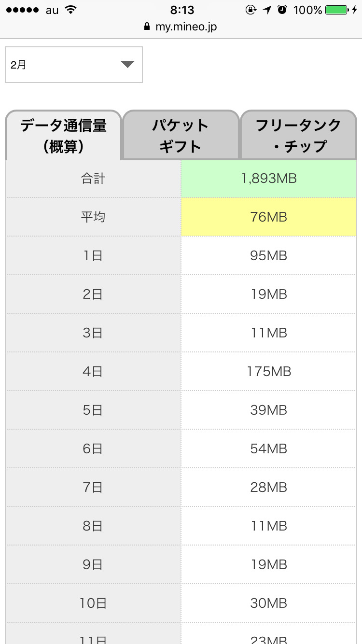This screenshot has height=644, width=362.
Task: Switch to the パケットギフト tab
Action: click(181, 136)
